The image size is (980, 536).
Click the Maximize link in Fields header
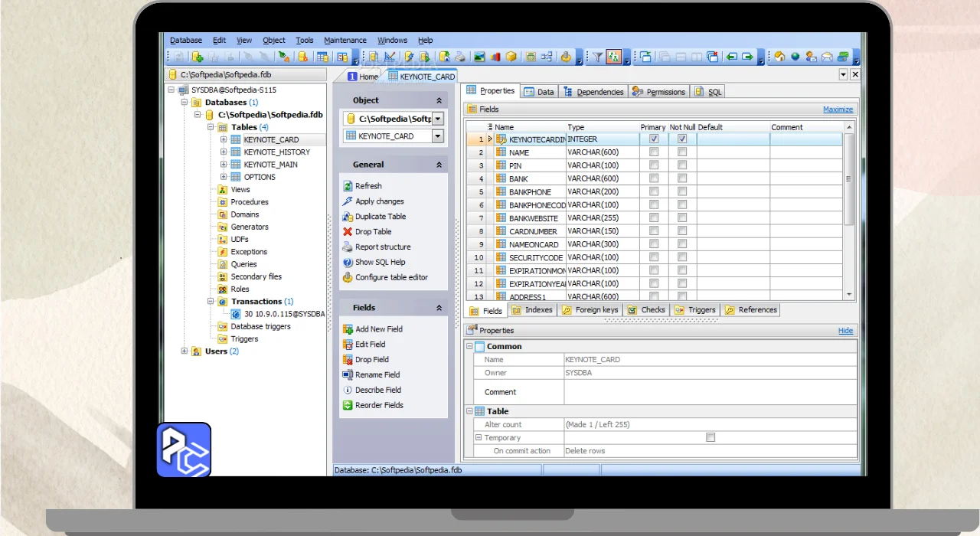point(838,109)
